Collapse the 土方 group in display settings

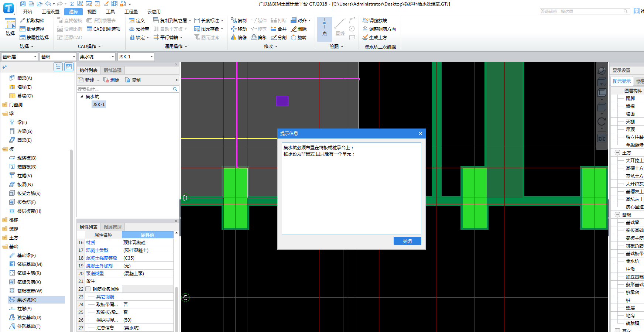point(617,153)
